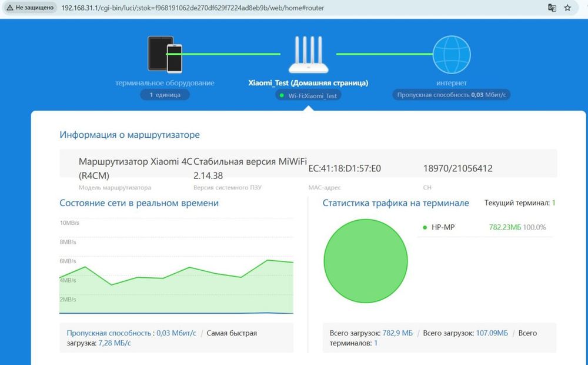Click the green traffic pie chart
The width and height of the screenshot is (588, 365).
point(366,261)
